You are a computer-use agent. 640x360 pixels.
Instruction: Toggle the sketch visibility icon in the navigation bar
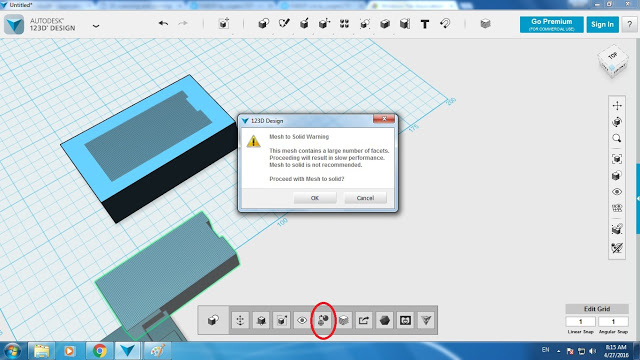click(x=617, y=247)
